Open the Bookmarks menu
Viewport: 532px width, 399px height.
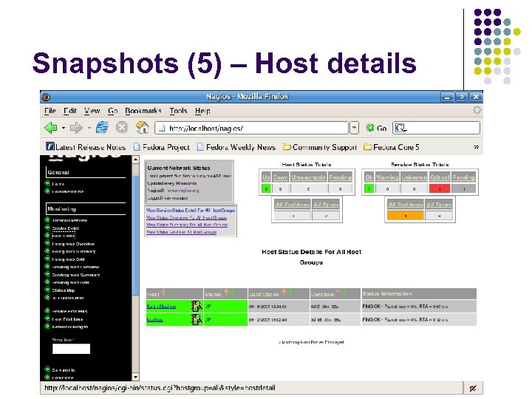143,111
